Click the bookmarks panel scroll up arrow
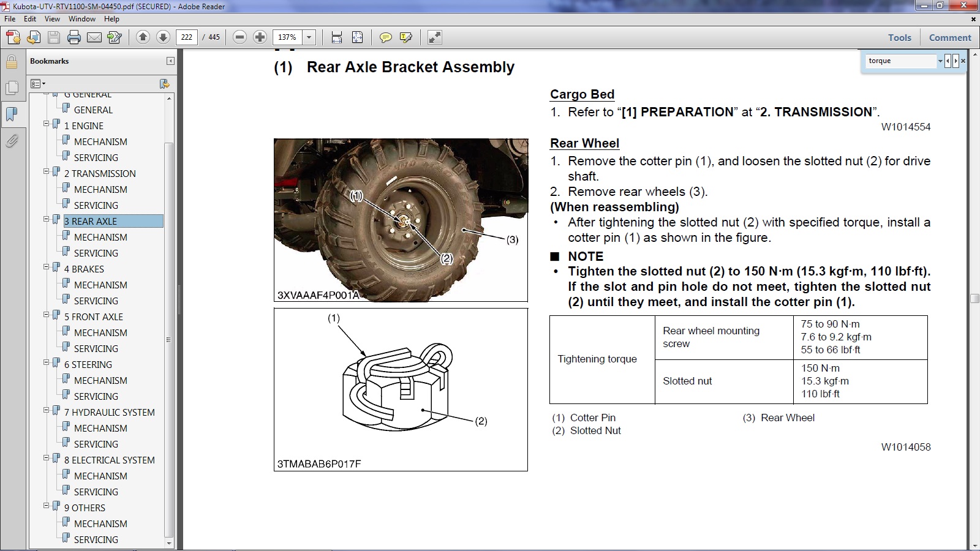 tap(169, 98)
